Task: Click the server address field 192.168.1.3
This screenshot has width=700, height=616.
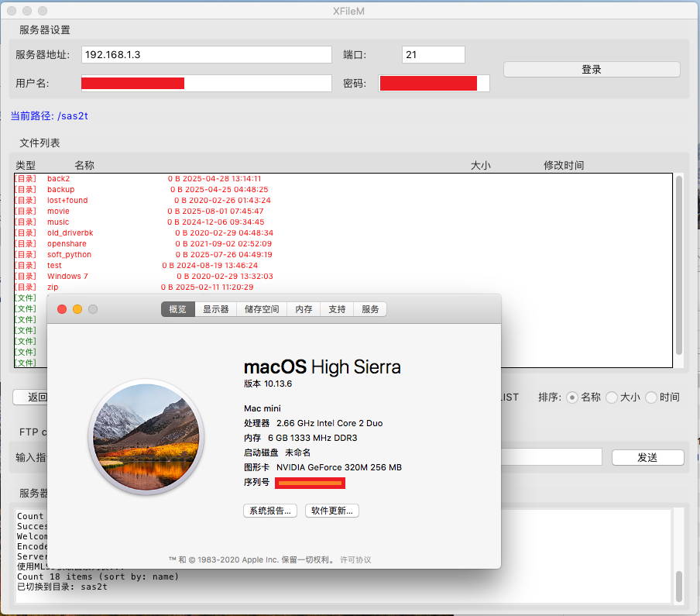Action: [x=206, y=55]
